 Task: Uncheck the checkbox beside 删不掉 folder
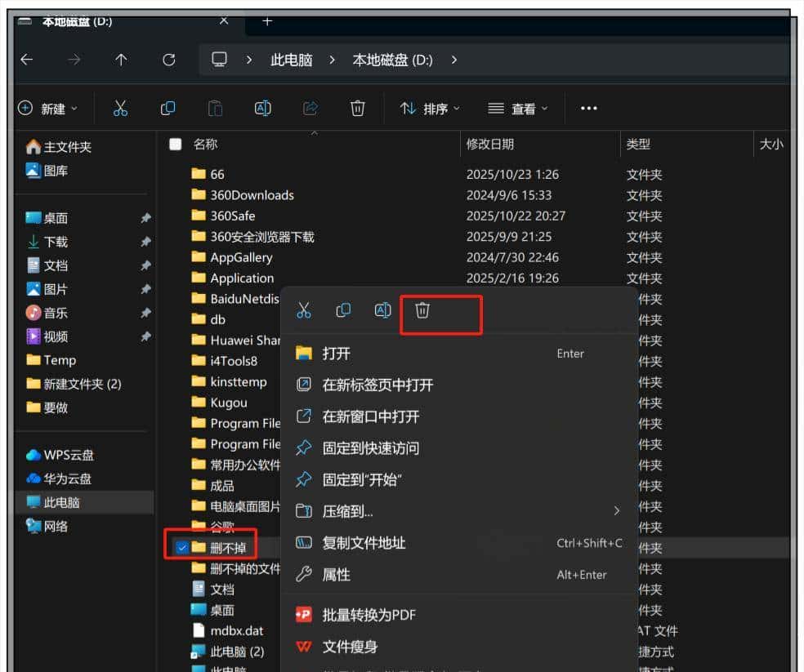click(x=182, y=548)
